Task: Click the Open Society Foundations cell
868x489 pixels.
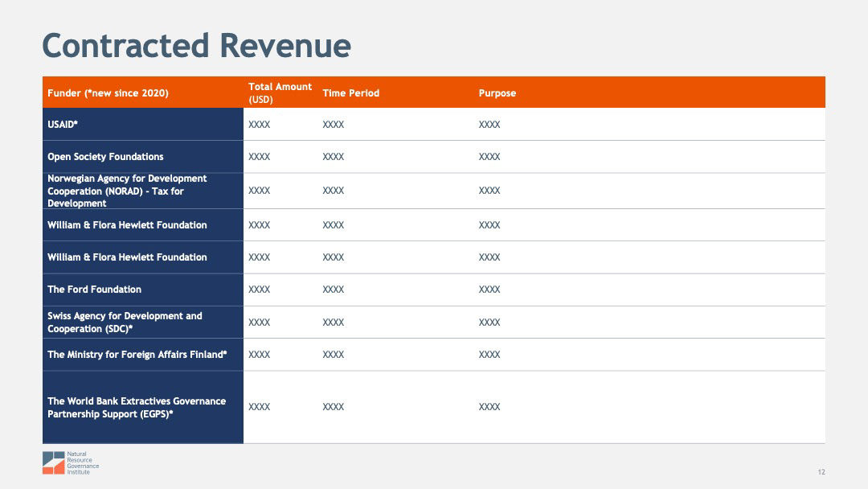Action: (143, 157)
